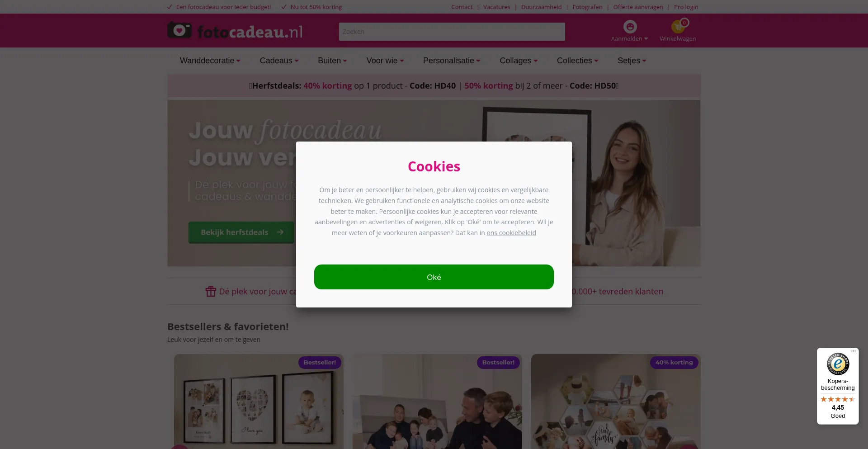Open the ons cookiebeleid link

tap(511, 233)
